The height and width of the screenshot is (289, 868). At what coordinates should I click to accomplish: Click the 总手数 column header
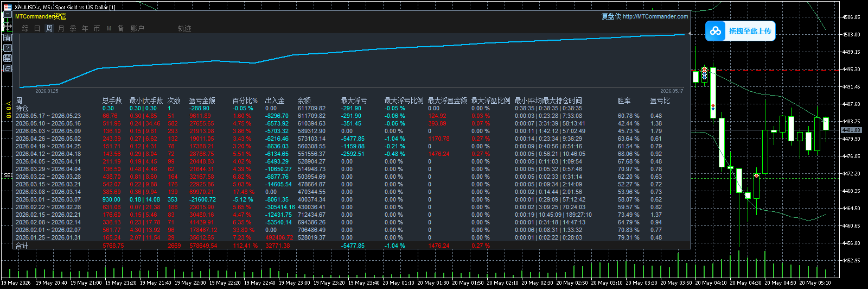112,100
